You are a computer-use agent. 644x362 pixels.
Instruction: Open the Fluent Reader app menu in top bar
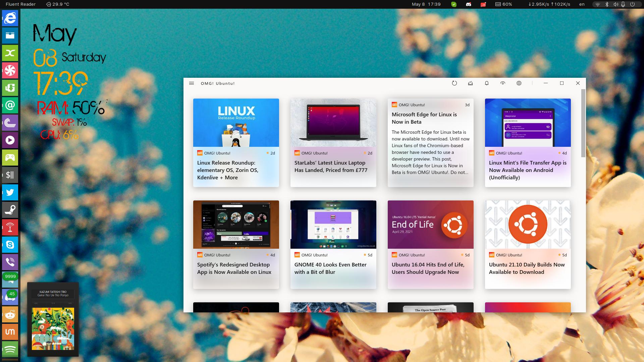tap(20, 4)
